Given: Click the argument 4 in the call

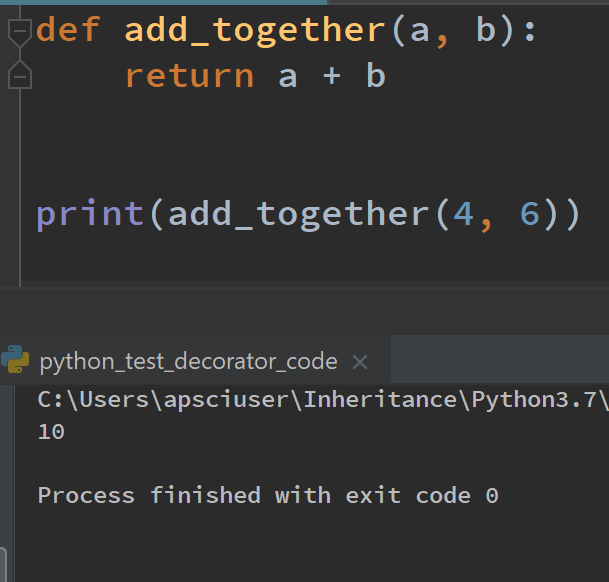Looking at the screenshot, I should coord(462,213).
